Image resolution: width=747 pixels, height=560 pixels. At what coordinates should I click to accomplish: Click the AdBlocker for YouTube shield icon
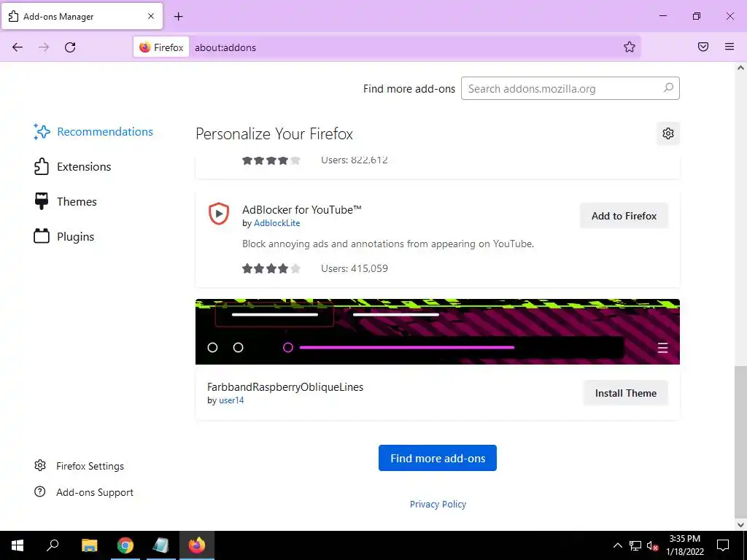(219, 214)
